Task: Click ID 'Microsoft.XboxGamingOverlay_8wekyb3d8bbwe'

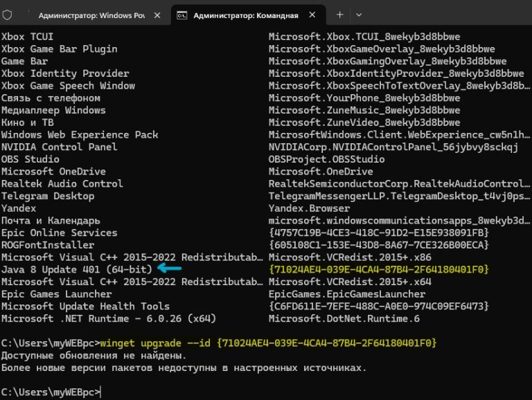Action: click(387, 62)
